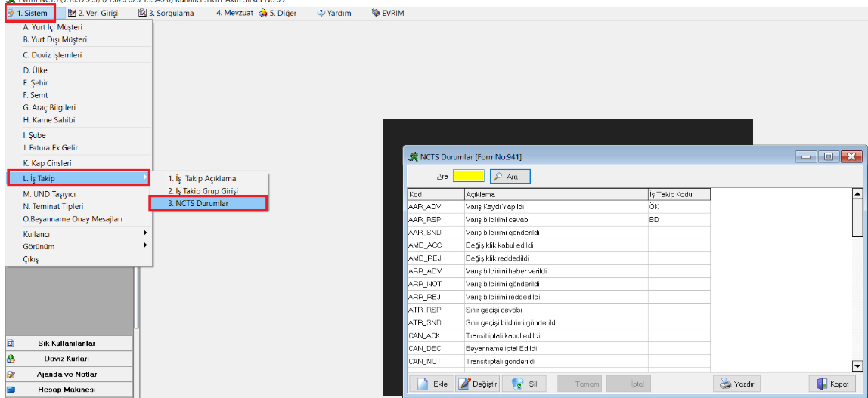Choose C. Doviz İşlemleri from the menu
Viewport: 868px width, 398px height.
pos(78,55)
